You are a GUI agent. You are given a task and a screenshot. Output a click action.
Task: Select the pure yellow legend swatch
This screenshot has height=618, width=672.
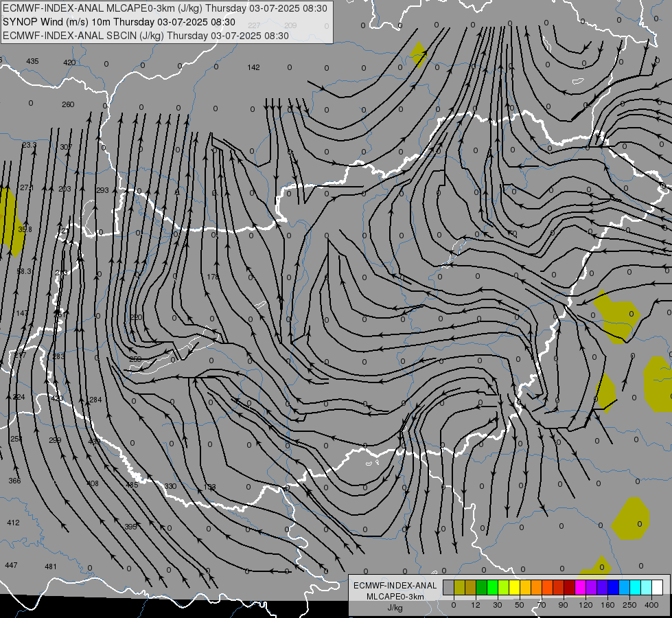pos(514,587)
